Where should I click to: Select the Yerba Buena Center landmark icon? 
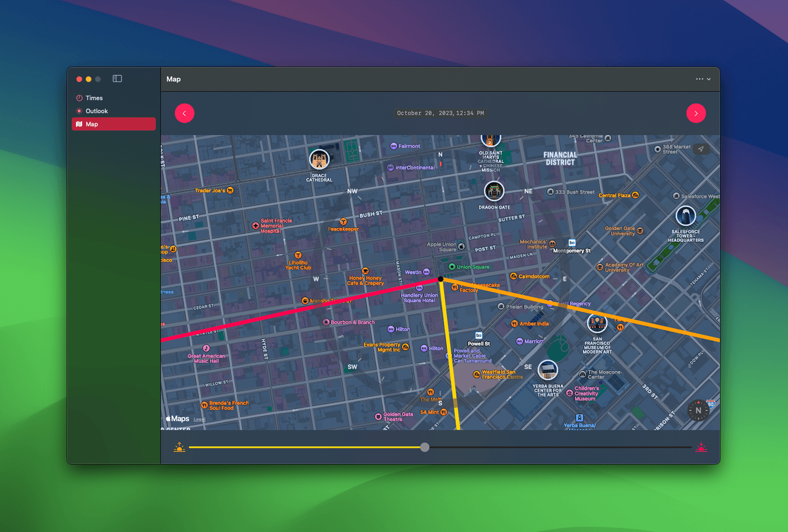[x=547, y=370]
